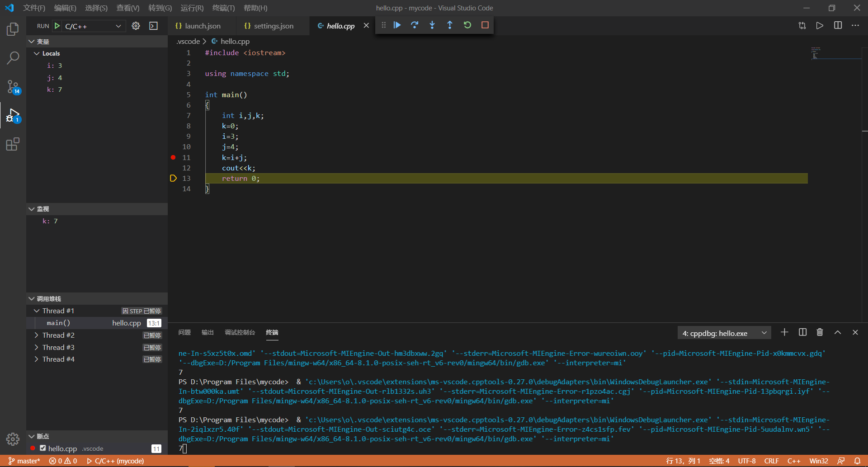Viewport: 868px width, 467px height.
Task: Open launch.json via the gear icon
Action: point(136,26)
